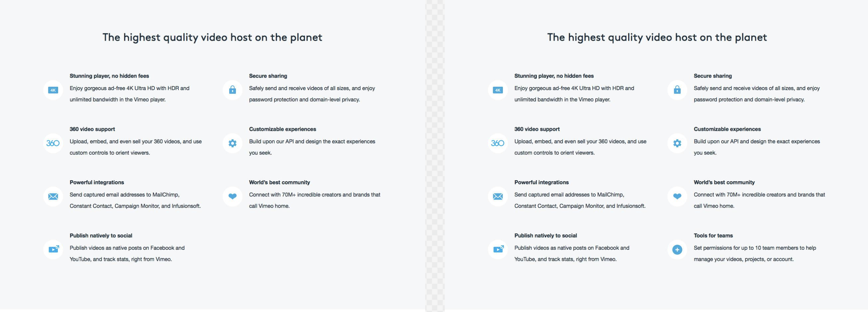
Task: Click the 4K icon in the left panel
Action: [x=53, y=90]
